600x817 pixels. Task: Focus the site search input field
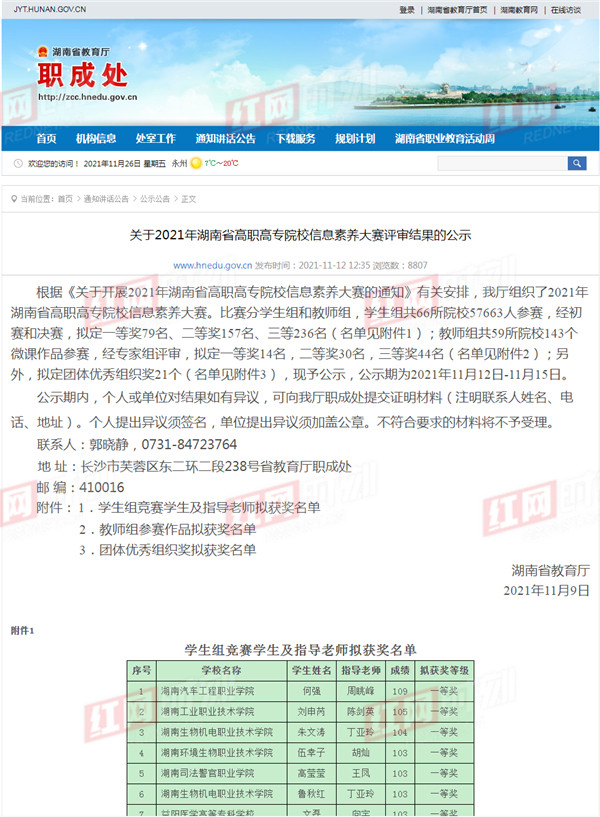pyautogui.click(x=503, y=164)
